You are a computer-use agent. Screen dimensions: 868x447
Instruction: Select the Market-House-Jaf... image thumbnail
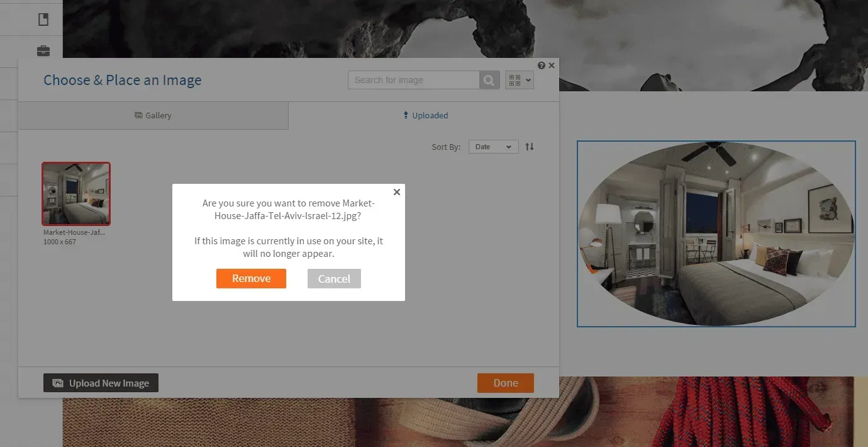[76, 194]
